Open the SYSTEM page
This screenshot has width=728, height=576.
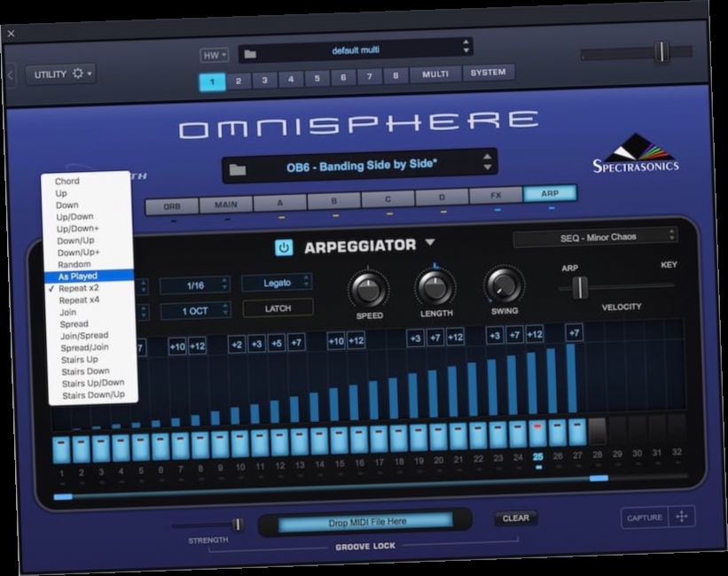[x=488, y=73]
